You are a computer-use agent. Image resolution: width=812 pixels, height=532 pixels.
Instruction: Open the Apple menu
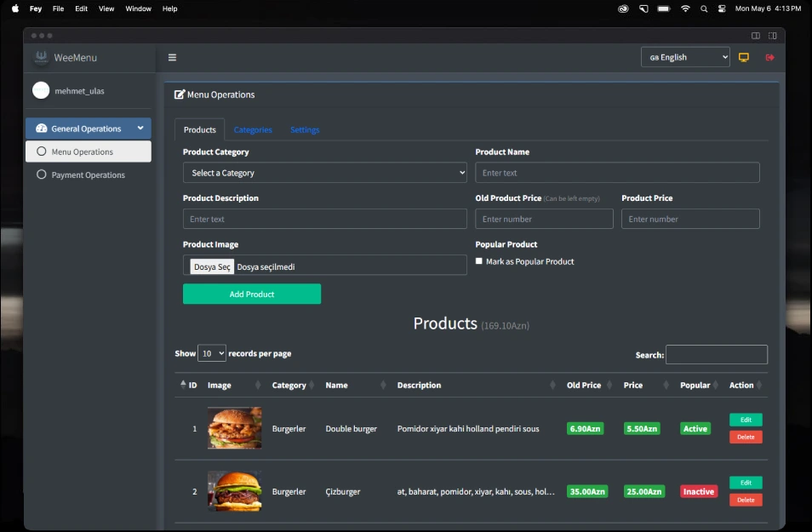coord(15,9)
